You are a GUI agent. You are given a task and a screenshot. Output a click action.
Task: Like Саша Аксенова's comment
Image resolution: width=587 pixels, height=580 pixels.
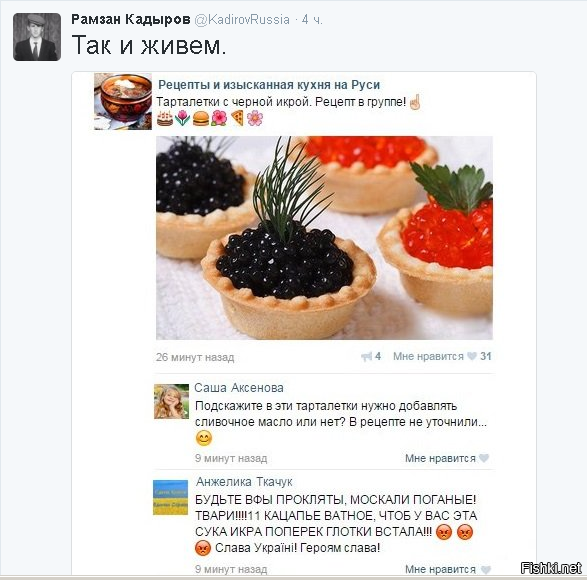[447, 458]
